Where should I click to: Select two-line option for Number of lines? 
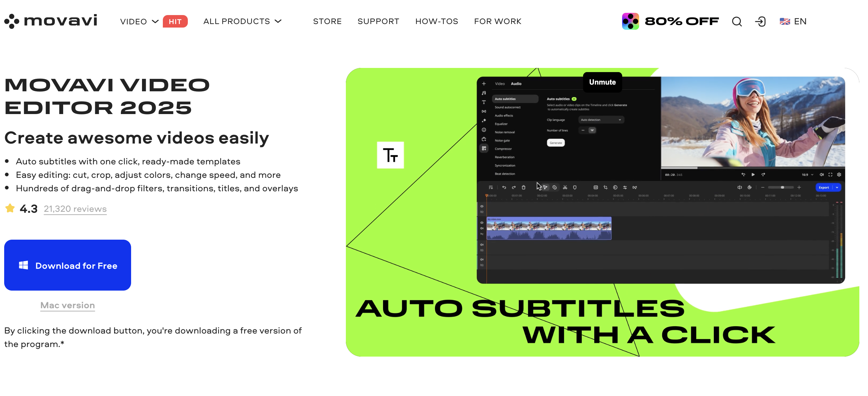tap(592, 130)
